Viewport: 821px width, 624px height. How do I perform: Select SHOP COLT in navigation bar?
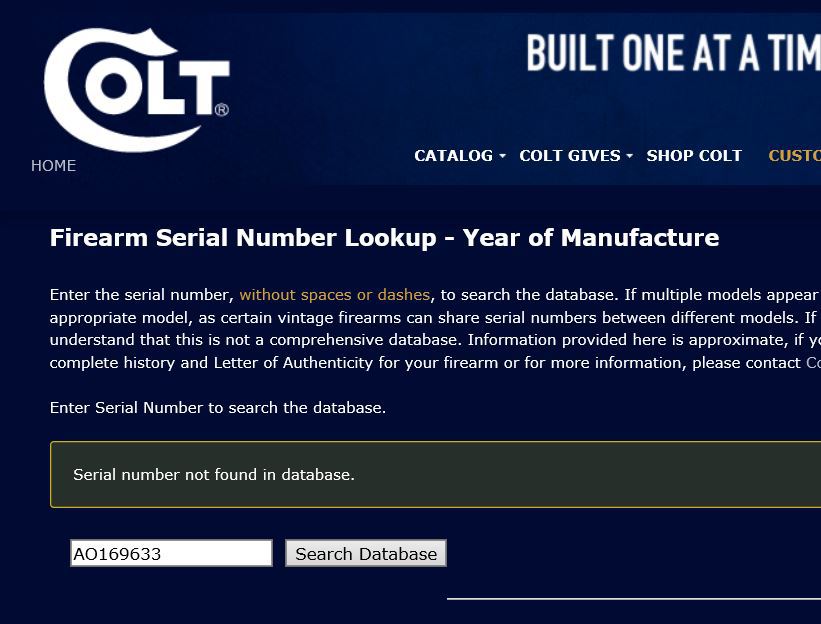(694, 156)
